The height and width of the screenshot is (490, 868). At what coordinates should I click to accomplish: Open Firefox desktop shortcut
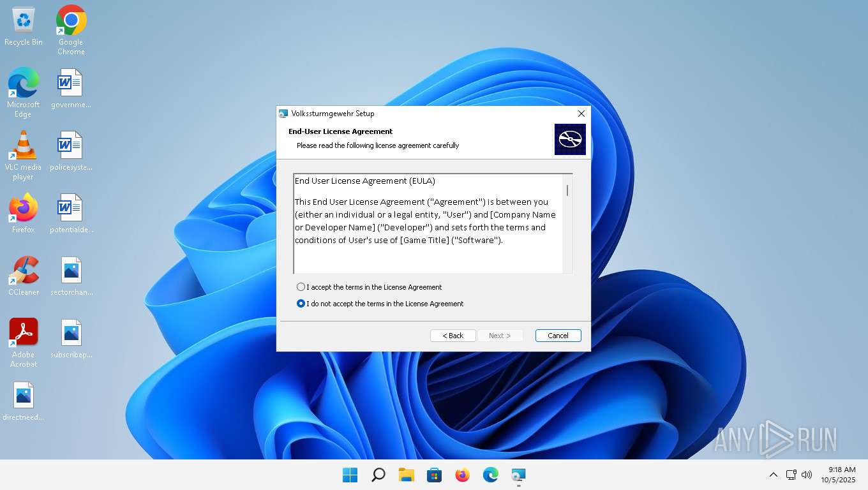click(23, 213)
